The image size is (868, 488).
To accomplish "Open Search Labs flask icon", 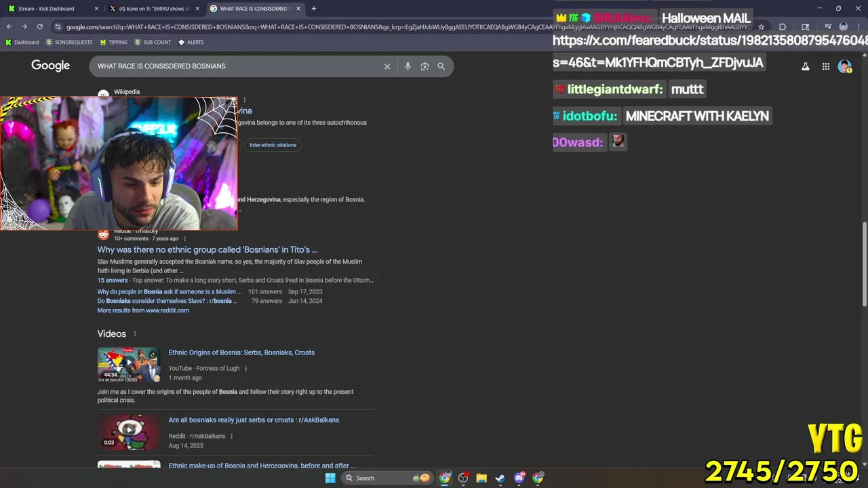I will pyautogui.click(x=806, y=66).
